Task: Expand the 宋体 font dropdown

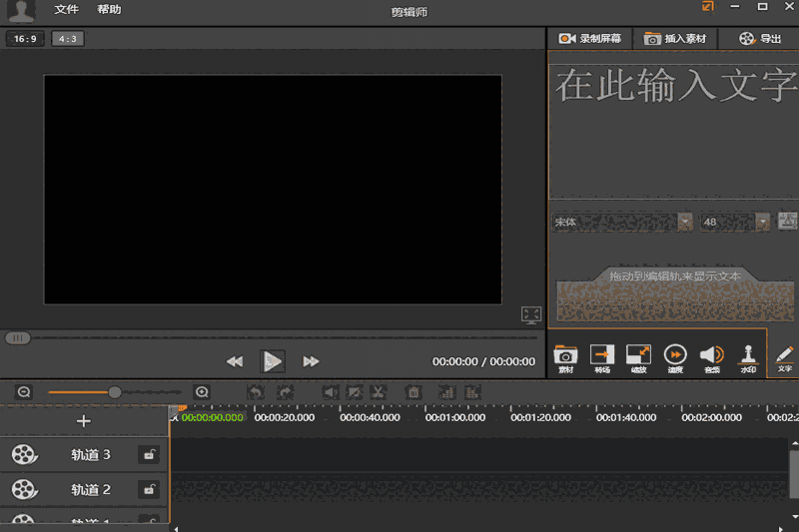Action: (685, 222)
